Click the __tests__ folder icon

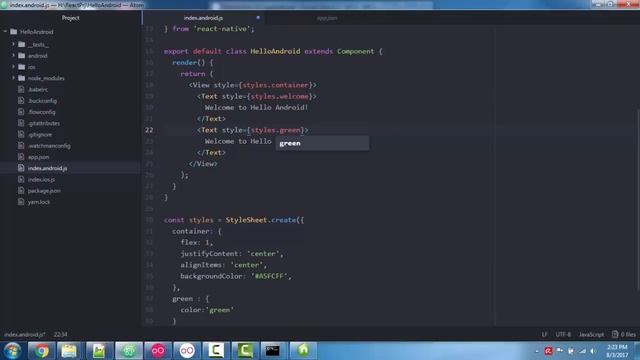[22, 44]
